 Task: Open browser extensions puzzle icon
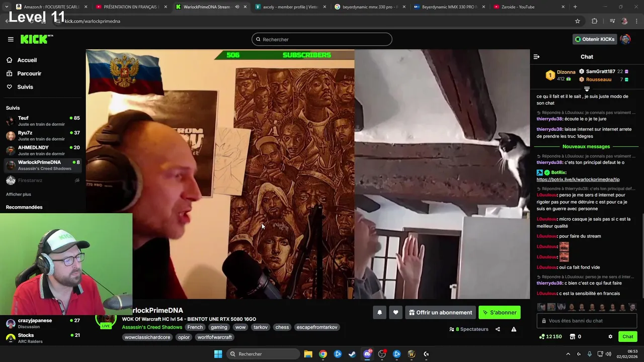pos(595,21)
